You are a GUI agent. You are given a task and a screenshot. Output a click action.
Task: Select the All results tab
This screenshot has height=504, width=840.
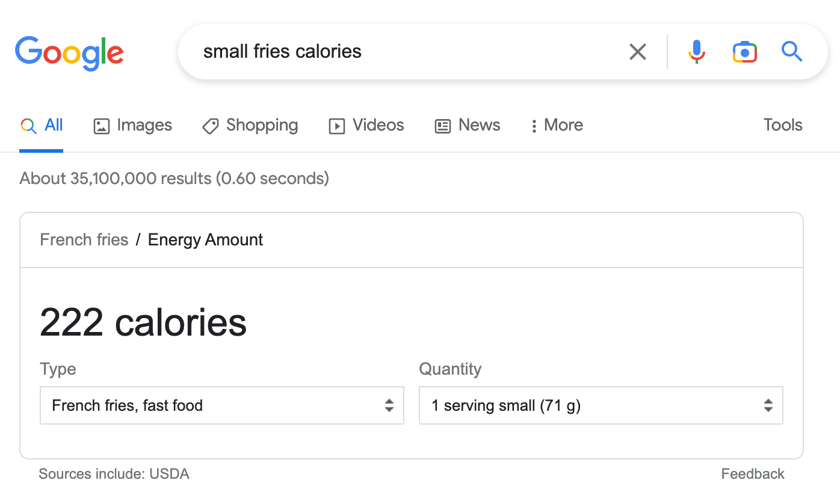pyautogui.click(x=54, y=125)
